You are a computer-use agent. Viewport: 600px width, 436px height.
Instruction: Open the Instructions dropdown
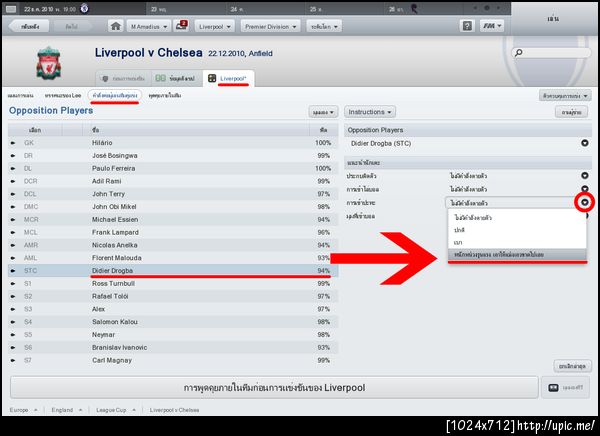[x=370, y=112]
